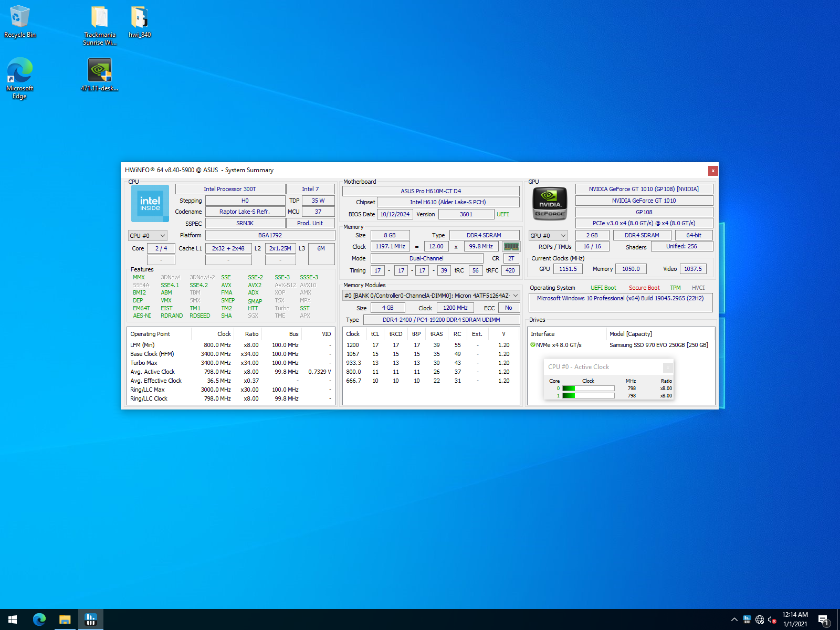Click the green memory module icon

(511, 246)
